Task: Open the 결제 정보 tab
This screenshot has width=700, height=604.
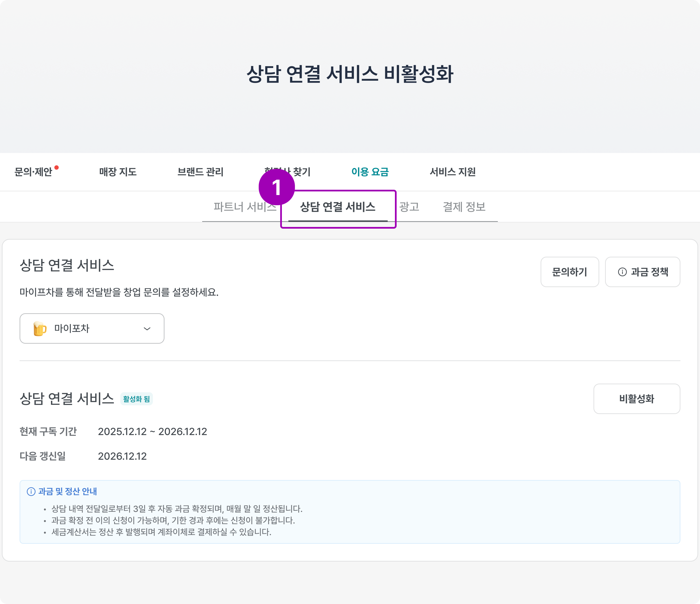Action: pyautogui.click(x=464, y=207)
